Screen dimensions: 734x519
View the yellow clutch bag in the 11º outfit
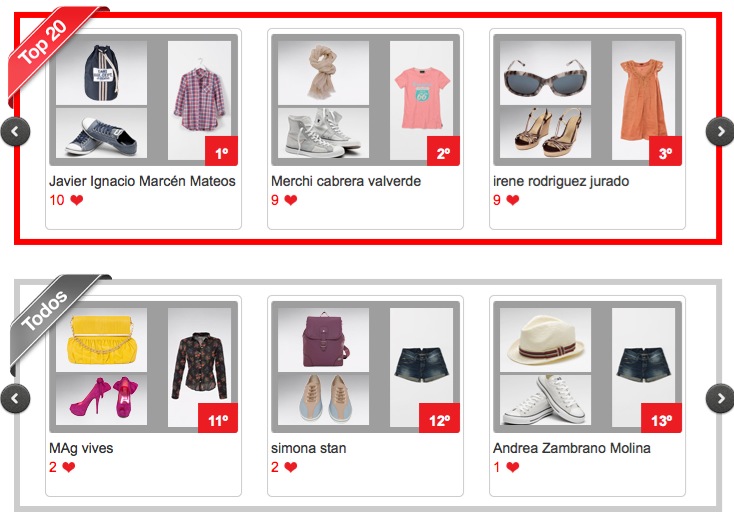[101, 339]
